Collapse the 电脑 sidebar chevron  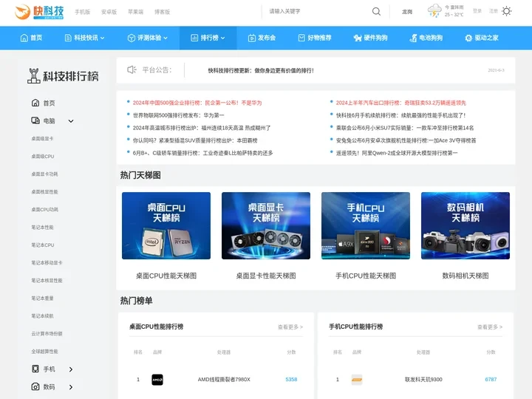71,120
